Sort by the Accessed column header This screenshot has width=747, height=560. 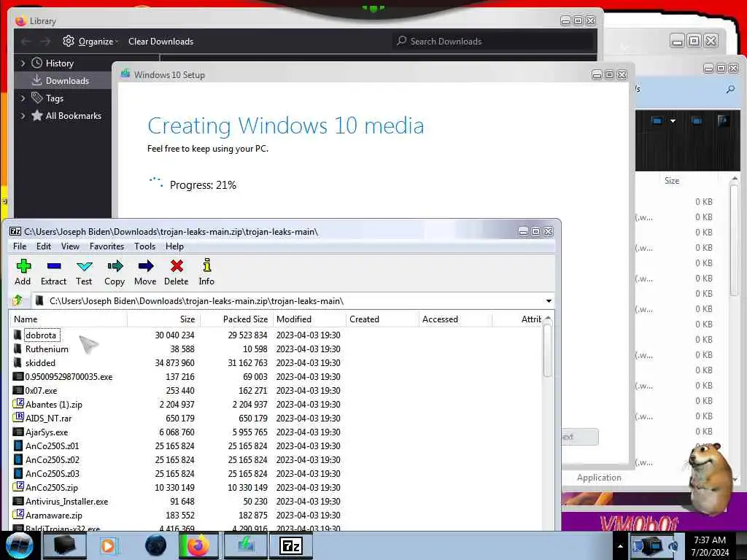click(455, 319)
